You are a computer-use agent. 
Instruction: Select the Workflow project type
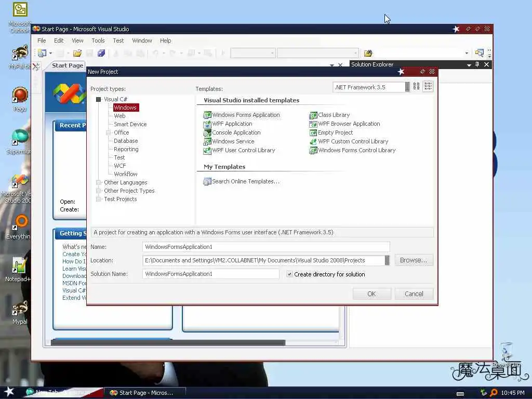(126, 174)
